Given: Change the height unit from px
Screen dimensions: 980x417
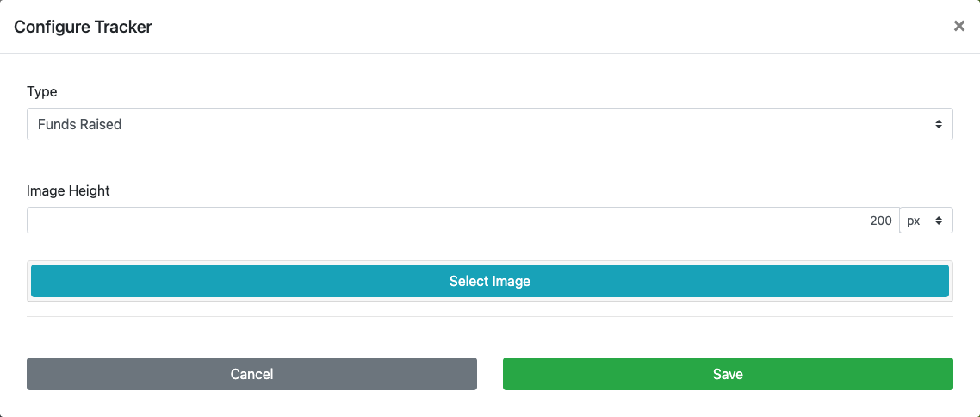Looking at the screenshot, I should 926,221.
